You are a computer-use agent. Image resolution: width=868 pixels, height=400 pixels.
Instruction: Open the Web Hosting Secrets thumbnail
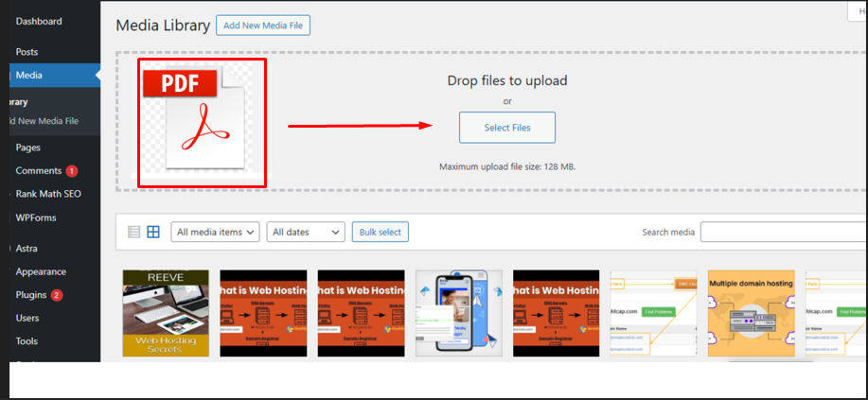click(166, 313)
